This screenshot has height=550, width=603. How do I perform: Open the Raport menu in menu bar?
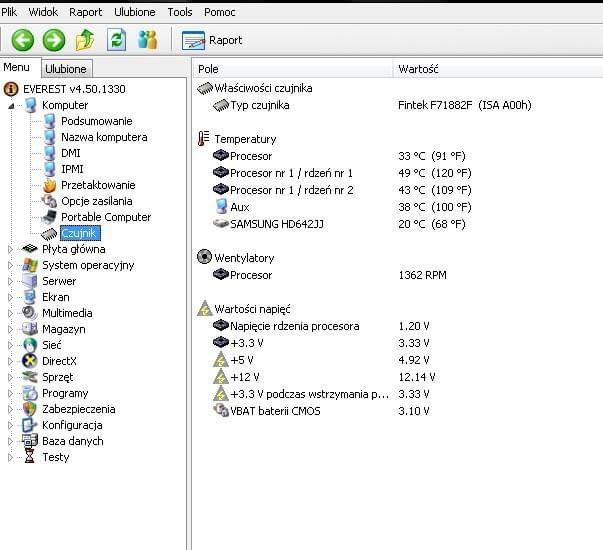click(85, 12)
